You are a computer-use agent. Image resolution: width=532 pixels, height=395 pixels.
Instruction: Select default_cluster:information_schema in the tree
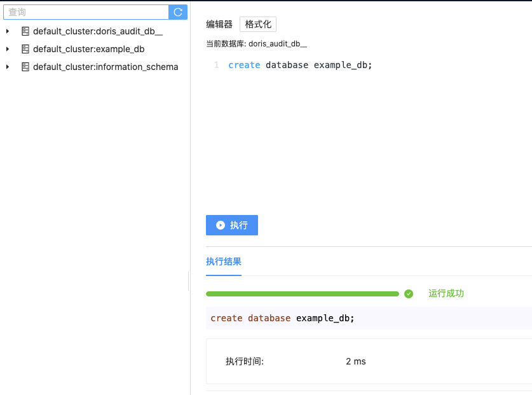pyautogui.click(x=106, y=67)
